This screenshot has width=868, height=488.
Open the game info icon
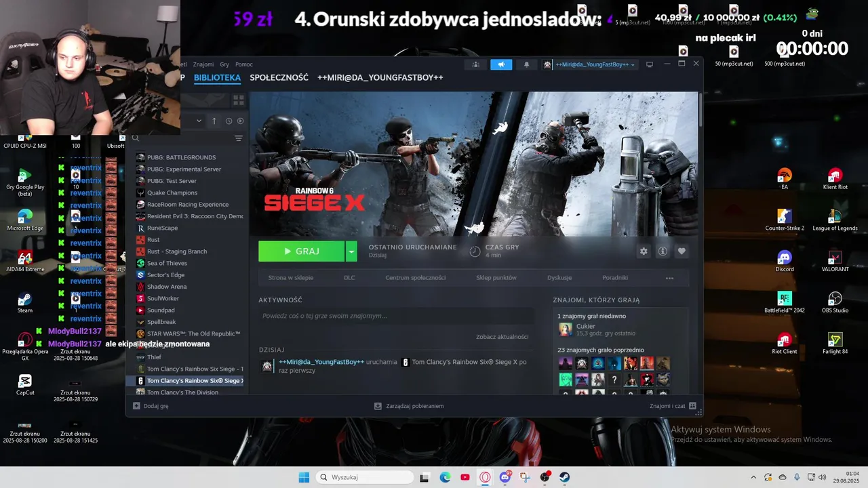coord(663,251)
